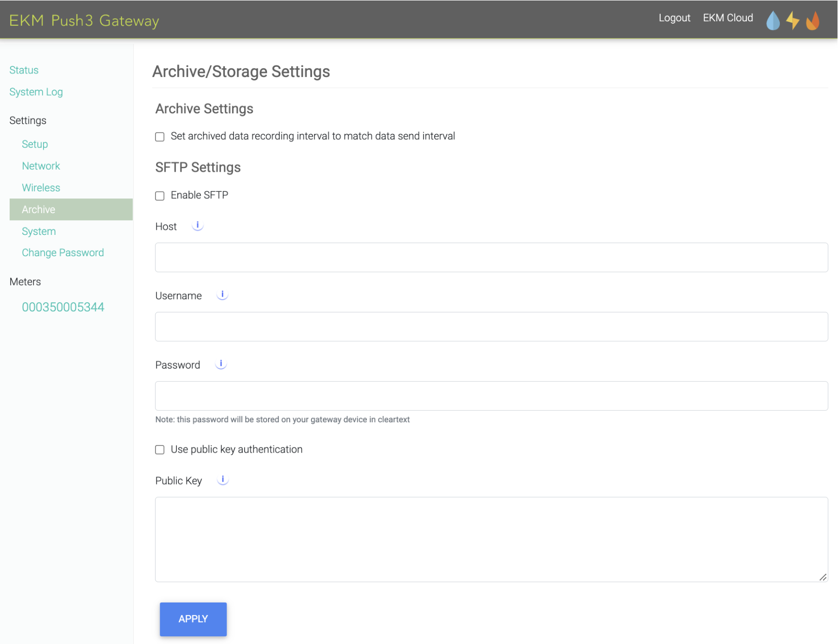The width and height of the screenshot is (838, 644).
Task: Open the Public Key info icon
Action: 223,480
